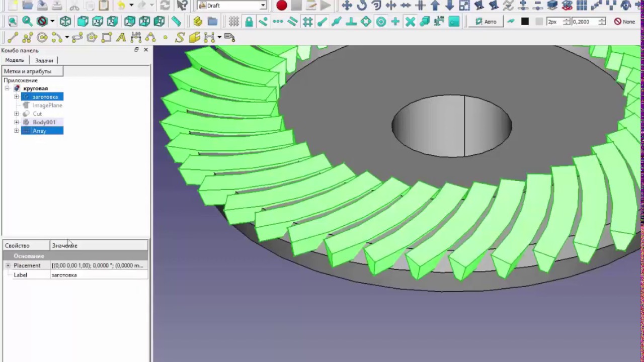Click the Paste clipboard icon
Screen dimensions: 644x362
[x=104, y=6]
